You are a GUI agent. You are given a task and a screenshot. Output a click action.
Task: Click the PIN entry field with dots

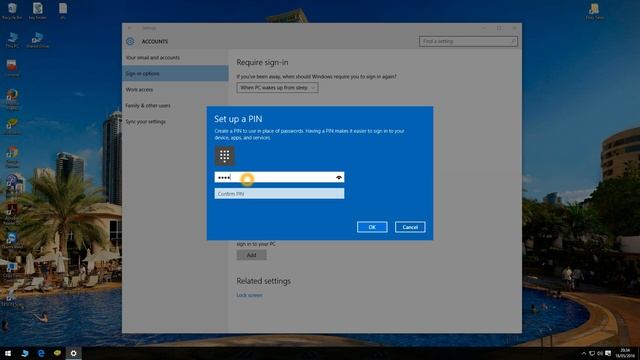pos(279,177)
